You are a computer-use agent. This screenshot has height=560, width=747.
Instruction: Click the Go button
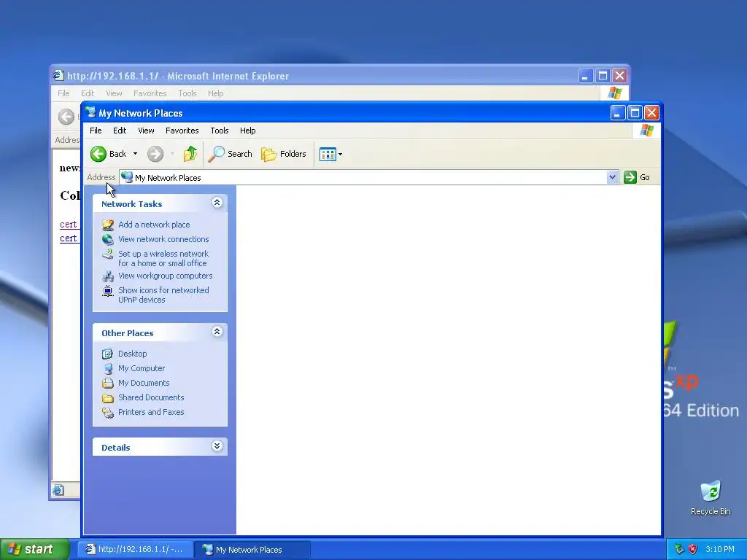coord(637,177)
